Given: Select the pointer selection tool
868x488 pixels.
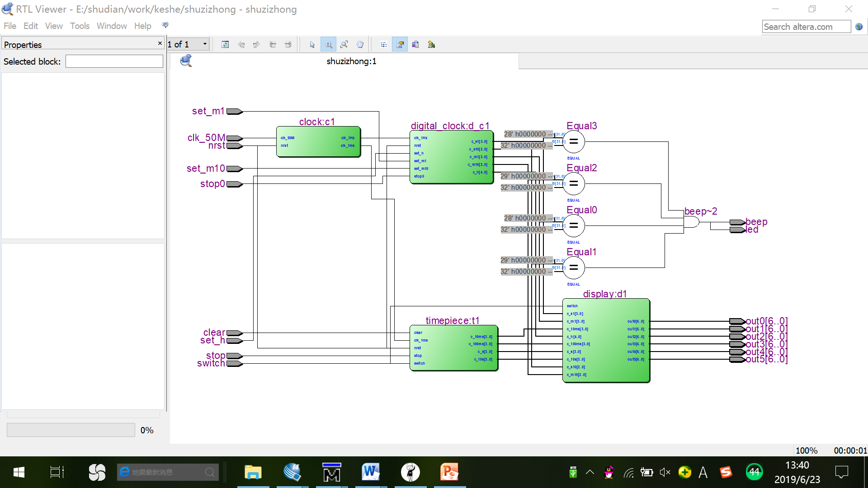Looking at the screenshot, I should pos(312,44).
